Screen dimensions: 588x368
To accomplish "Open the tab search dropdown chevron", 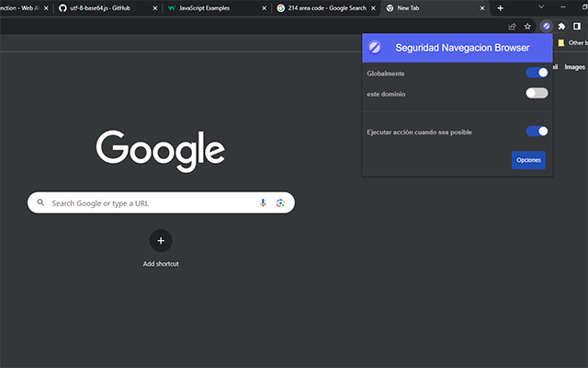I will [x=541, y=7].
